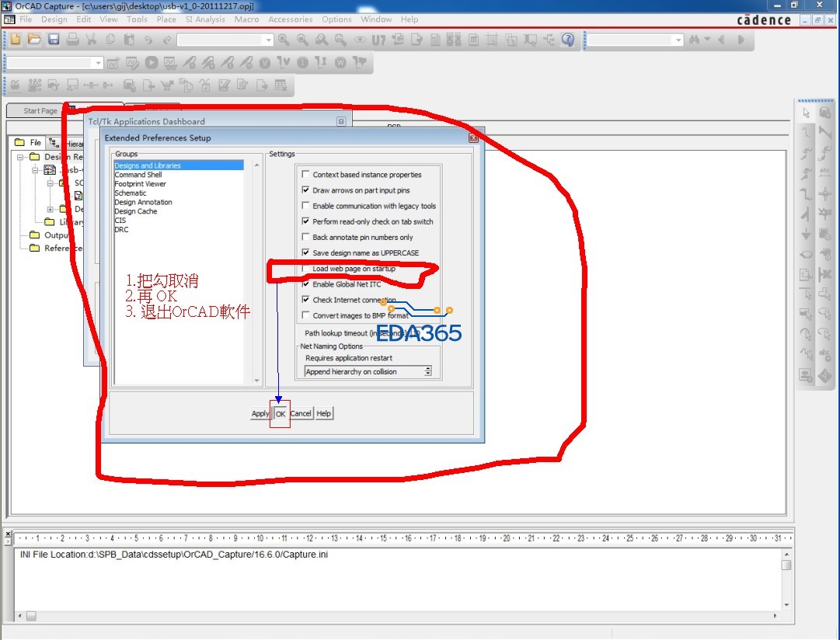
Task: Select Footprint Viewer in Groups list
Action: point(141,184)
